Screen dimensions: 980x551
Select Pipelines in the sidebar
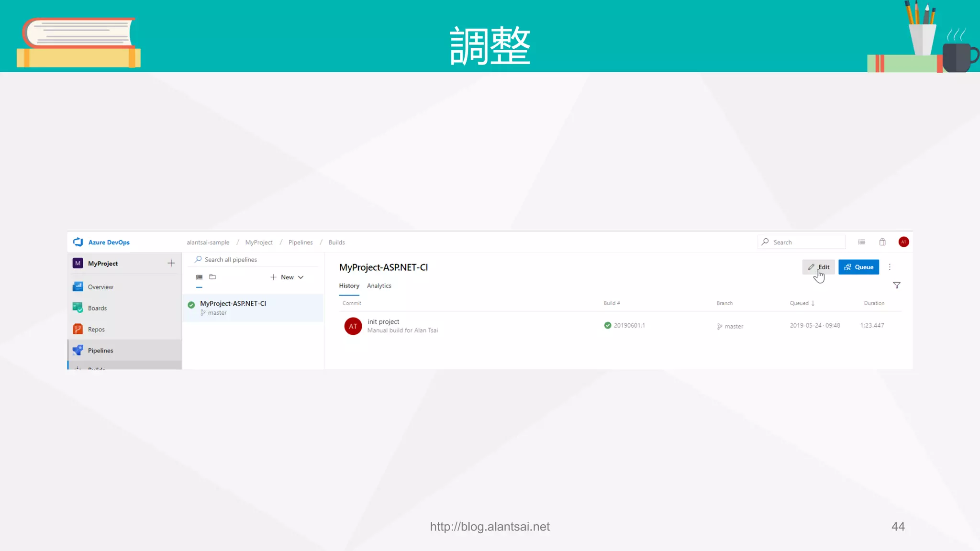point(124,350)
